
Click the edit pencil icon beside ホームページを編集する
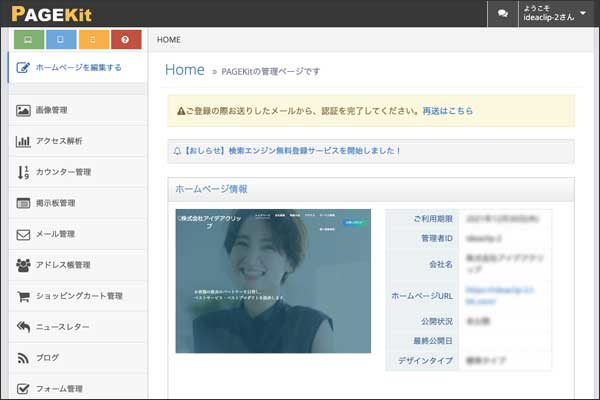[23, 68]
